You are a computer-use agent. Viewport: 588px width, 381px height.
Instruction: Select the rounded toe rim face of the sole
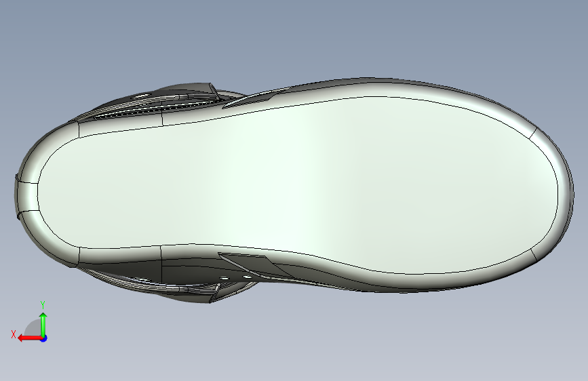pyautogui.click(x=564, y=195)
